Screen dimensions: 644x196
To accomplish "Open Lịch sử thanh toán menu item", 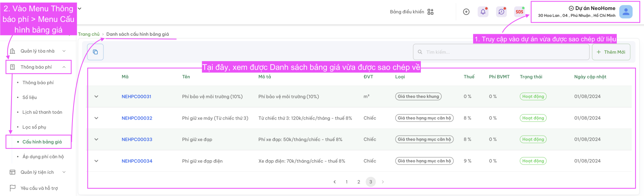I will click(x=42, y=112).
